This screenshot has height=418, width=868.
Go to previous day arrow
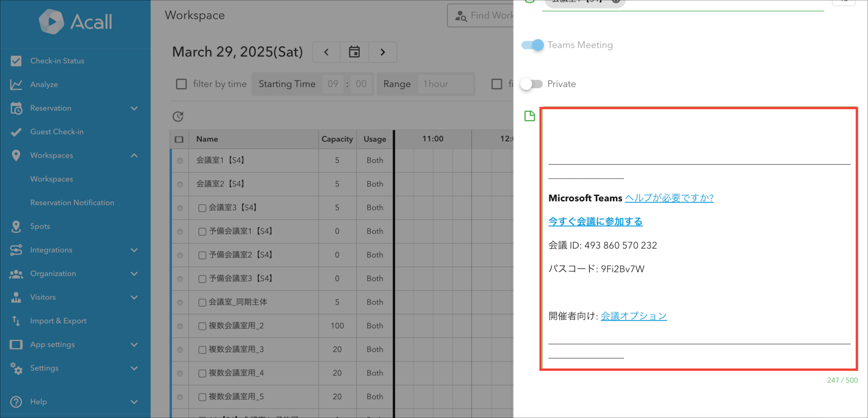(327, 52)
